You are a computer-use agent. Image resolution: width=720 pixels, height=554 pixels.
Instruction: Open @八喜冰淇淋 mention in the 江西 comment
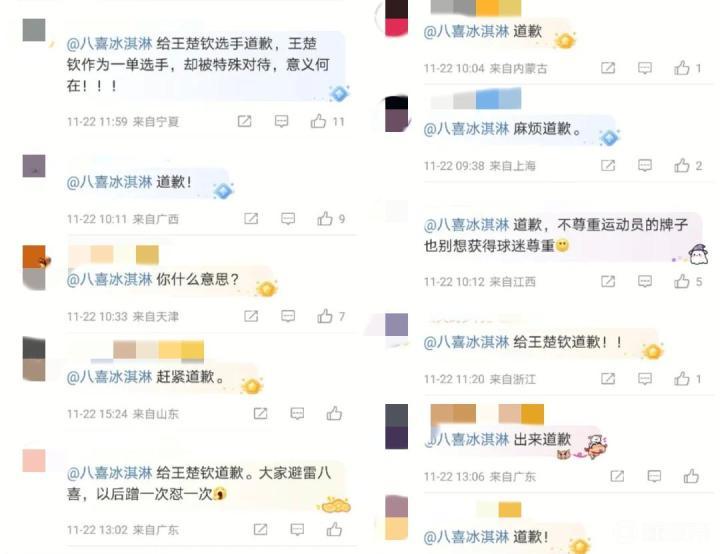466,225
